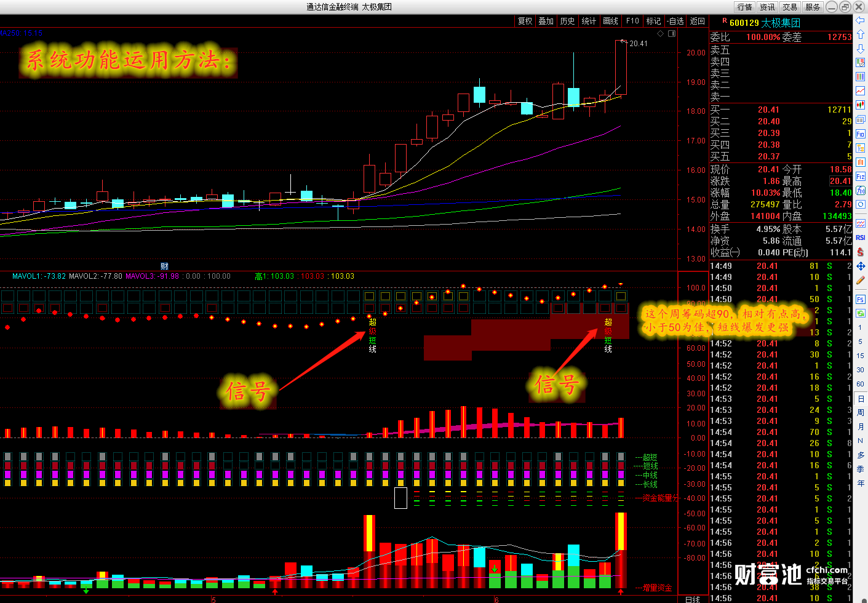Click the 返回 return button
Screen dimensions: 868x603
click(698, 21)
